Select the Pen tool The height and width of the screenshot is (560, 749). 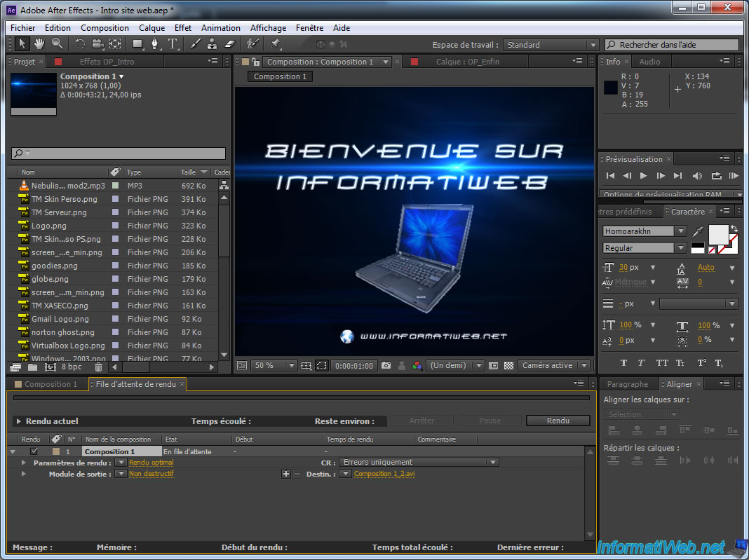tap(155, 44)
